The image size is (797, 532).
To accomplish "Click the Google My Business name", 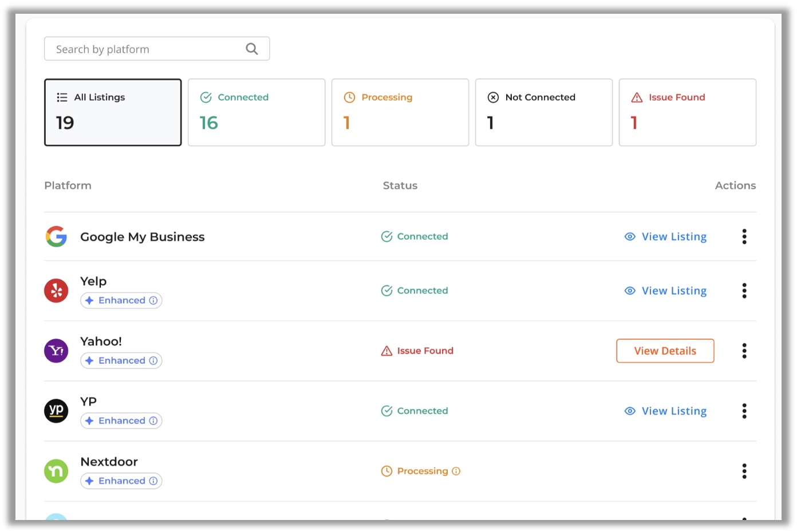I will [x=143, y=237].
